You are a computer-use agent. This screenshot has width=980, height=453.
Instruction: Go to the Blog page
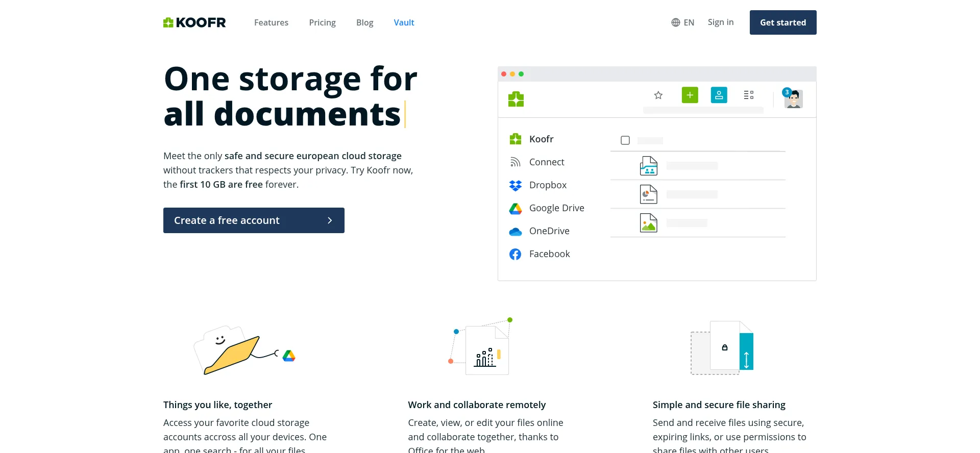(364, 22)
